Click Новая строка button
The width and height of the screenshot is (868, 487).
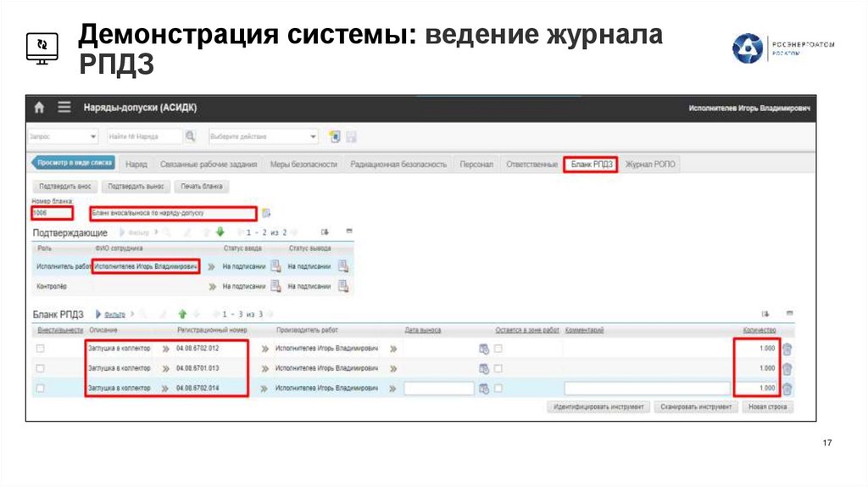[768, 406]
